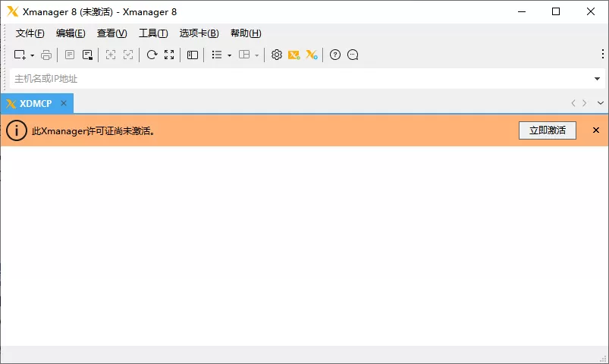Viewport: 609px width, 364px height.
Task: Open the 文件(F) menu
Action: pos(30,33)
